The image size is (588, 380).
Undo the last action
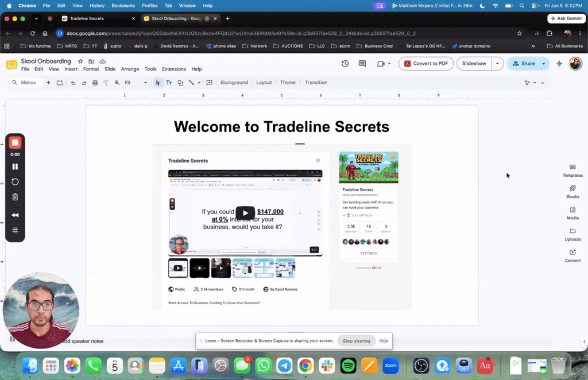click(x=73, y=83)
